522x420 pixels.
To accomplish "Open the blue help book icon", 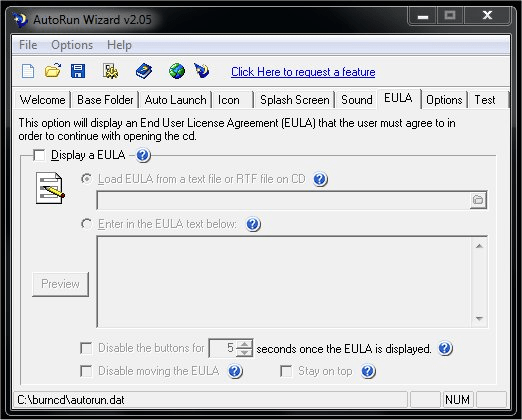I will pyautogui.click(x=144, y=71).
